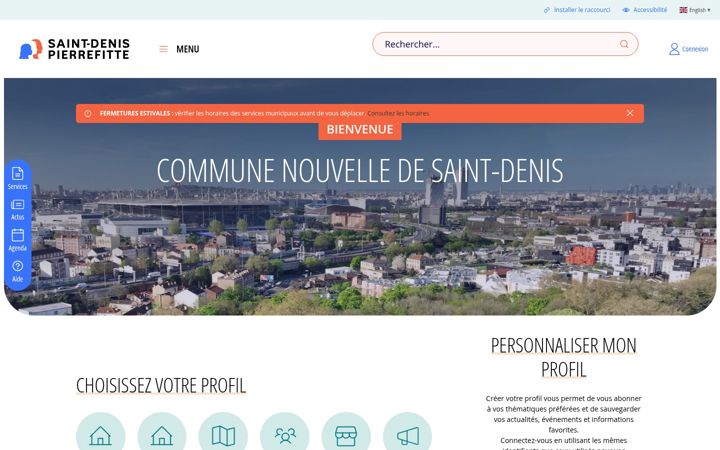Click the Connexion login link

coord(695,49)
